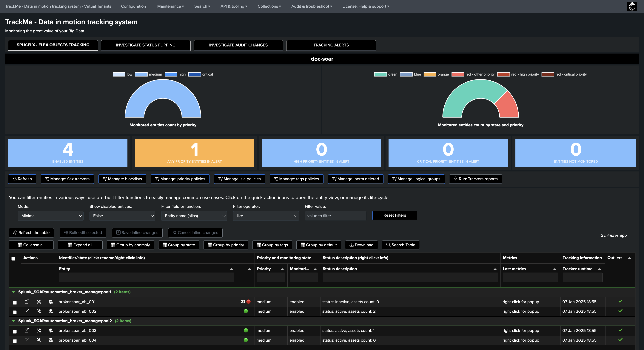The height and width of the screenshot is (350, 644).
Task: Click database settings icon for broker:soar_ab_003
Action: coord(51,331)
